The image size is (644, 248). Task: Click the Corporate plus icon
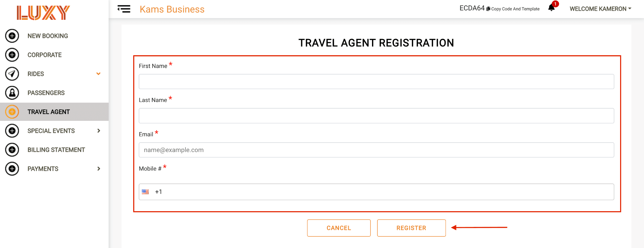(12, 55)
